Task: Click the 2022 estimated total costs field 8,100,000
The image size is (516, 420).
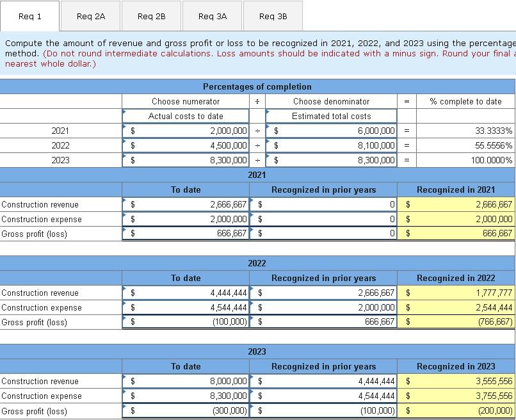Action: click(x=332, y=145)
